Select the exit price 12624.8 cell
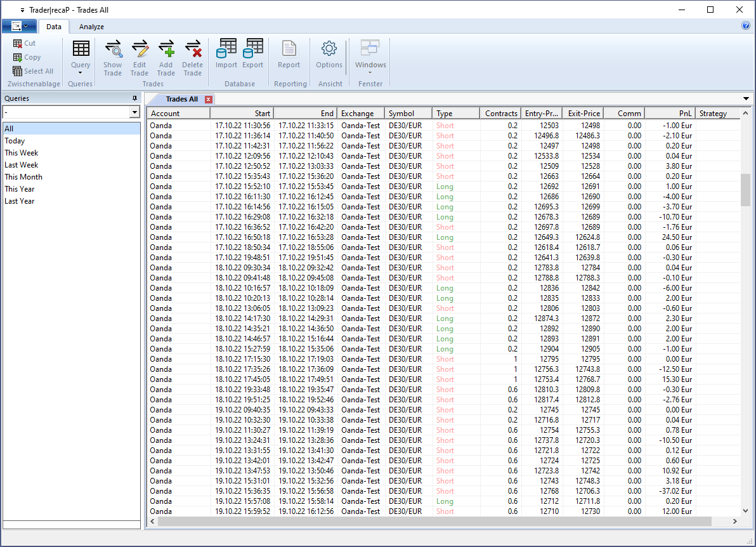 click(582, 237)
